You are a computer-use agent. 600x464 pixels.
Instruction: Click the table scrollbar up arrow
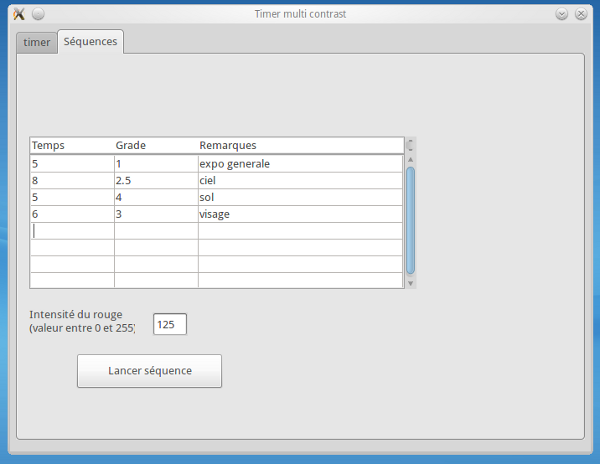(x=410, y=160)
